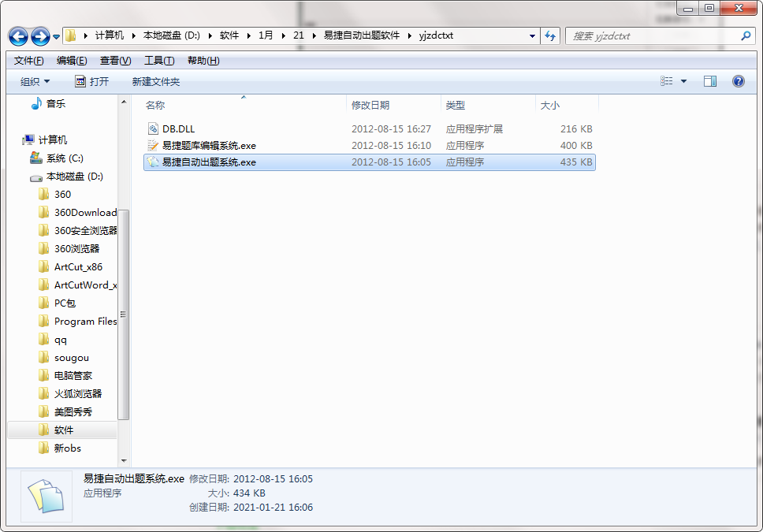
Task: Click the refresh icon beside address bar
Action: [550, 35]
